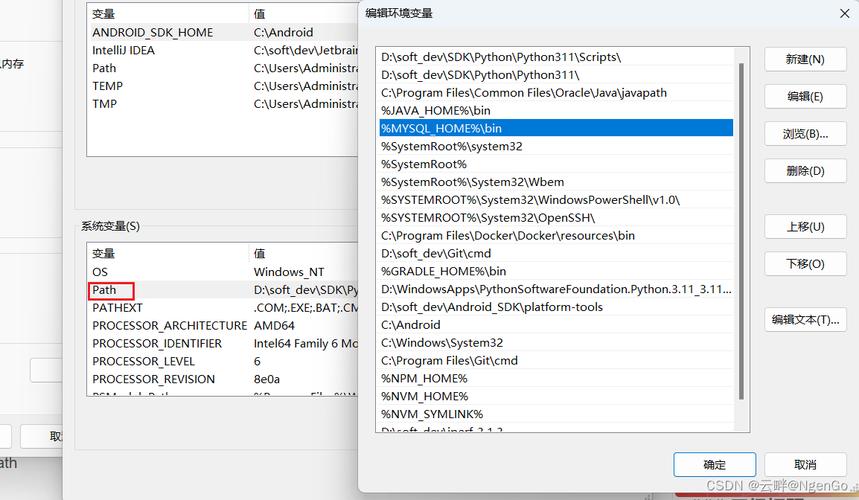Select the %NVM_HOME% entry
859x500 pixels.
tap(556, 396)
